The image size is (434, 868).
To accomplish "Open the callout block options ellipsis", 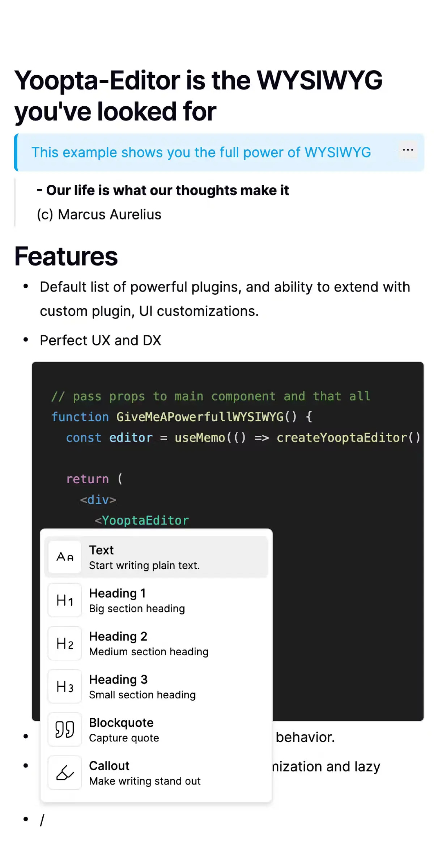I will point(408,150).
